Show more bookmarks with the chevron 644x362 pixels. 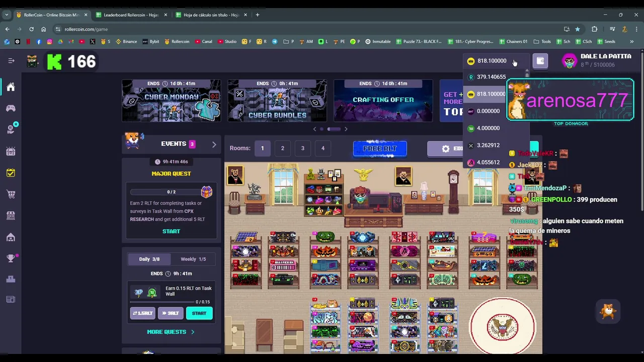[632, 41]
